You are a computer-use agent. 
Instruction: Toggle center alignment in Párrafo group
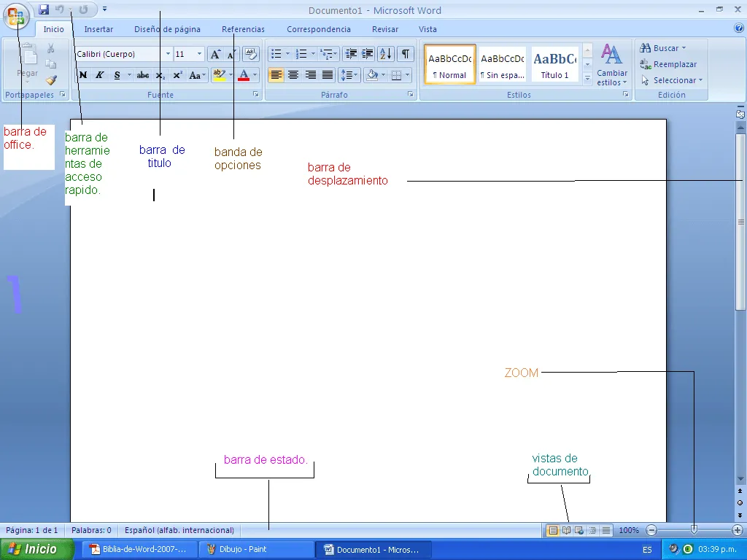[293, 74]
